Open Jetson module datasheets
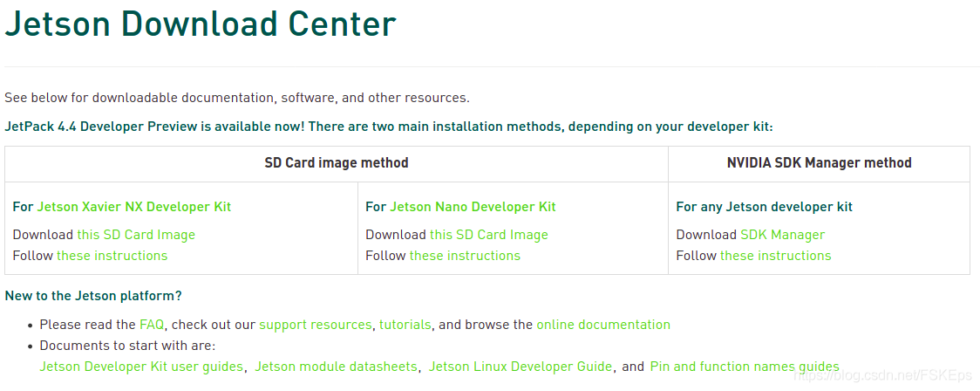980x391 pixels. 337,367
